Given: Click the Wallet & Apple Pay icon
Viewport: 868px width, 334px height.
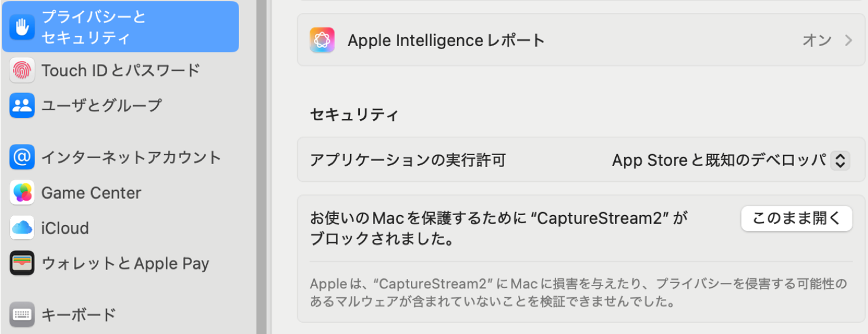Looking at the screenshot, I should click(22, 263).
